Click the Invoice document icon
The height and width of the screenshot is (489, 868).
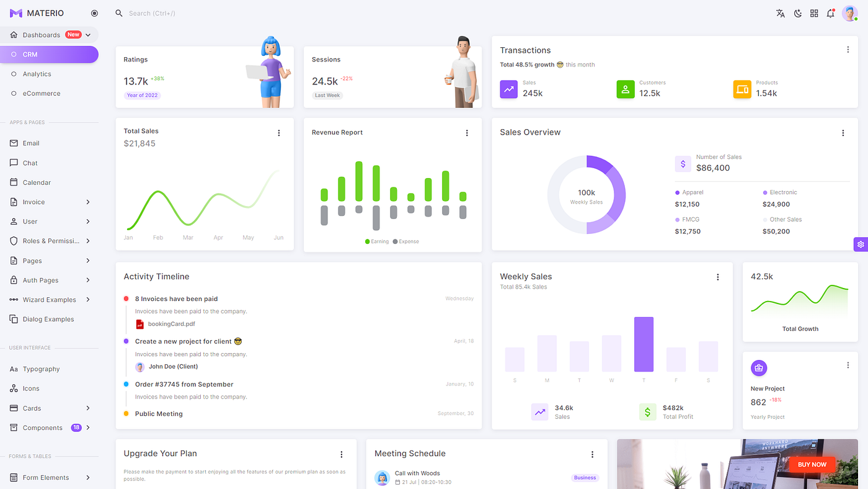click(x=14, y=202)
